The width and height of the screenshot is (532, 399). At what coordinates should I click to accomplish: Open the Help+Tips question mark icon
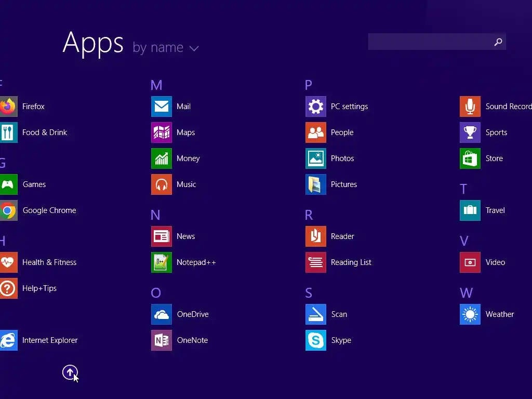[8, 288]
